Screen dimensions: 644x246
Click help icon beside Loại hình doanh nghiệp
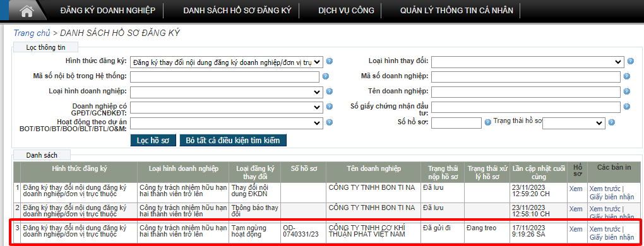[330, 91]
